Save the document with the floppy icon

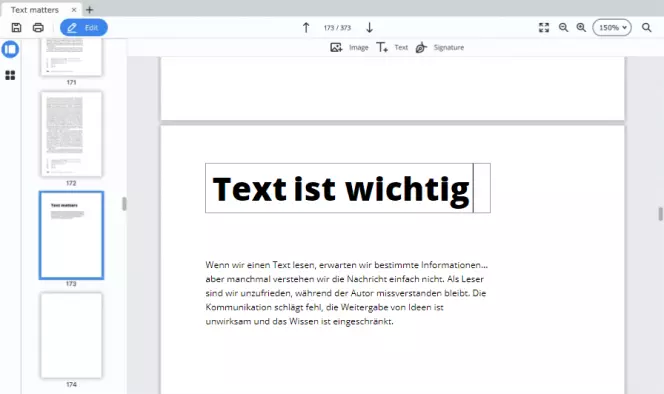17,28
